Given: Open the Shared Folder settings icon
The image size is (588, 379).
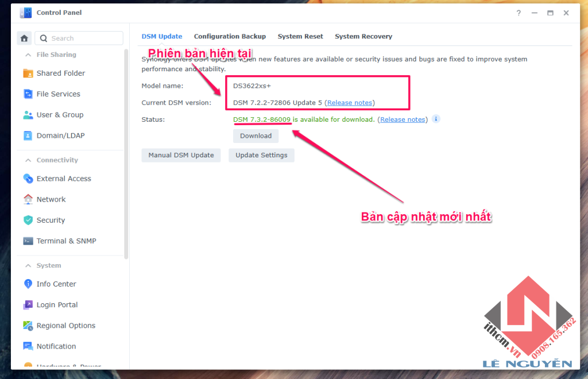Looking at the screenshot, I should click(x=27, y=73).
